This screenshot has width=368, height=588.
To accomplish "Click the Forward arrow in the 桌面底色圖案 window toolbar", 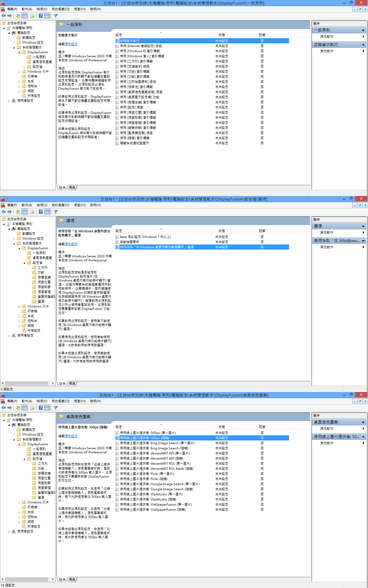I will (10, 408).
